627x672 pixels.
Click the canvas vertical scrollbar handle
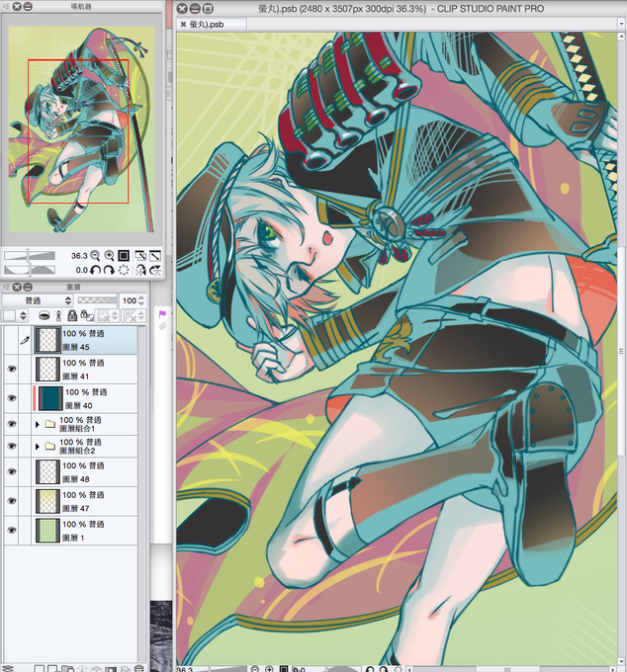(621, 352)
